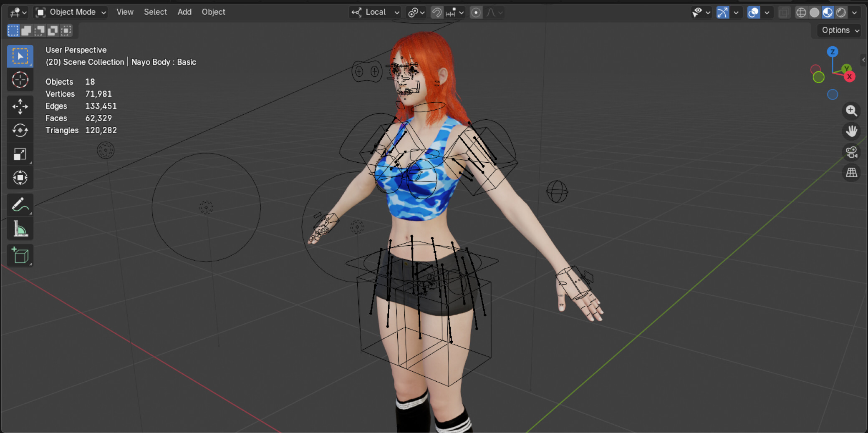Viewport: 868px width, 433px height.
Task: Open the Object Mode dropdown
Action: click(x=71, y=13)
